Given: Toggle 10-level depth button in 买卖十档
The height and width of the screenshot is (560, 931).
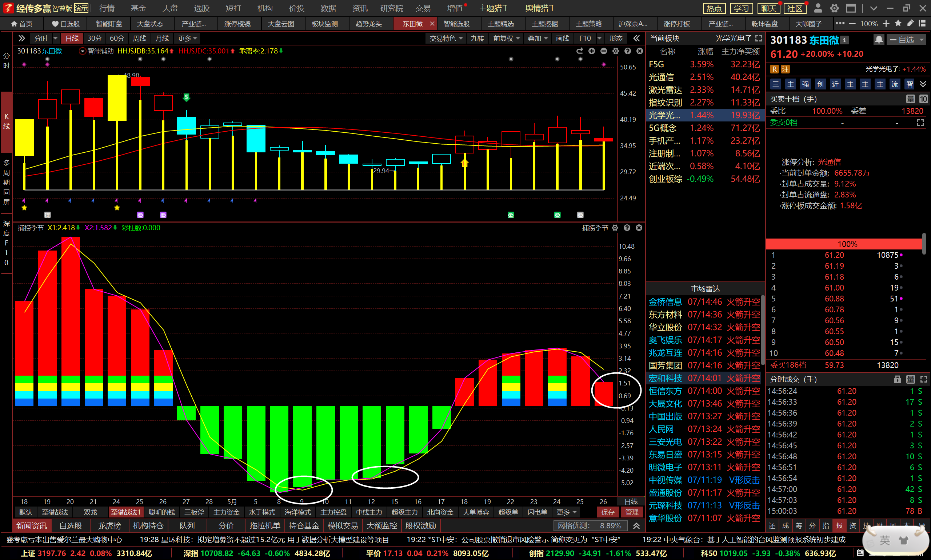Looking at the screenshot, I should point(923,99).
